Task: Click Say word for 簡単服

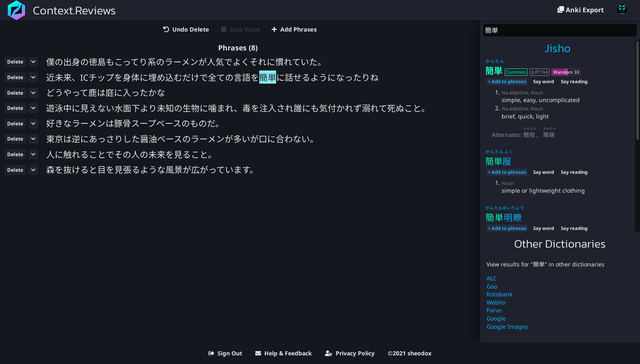Action: (x=544, y=172)
